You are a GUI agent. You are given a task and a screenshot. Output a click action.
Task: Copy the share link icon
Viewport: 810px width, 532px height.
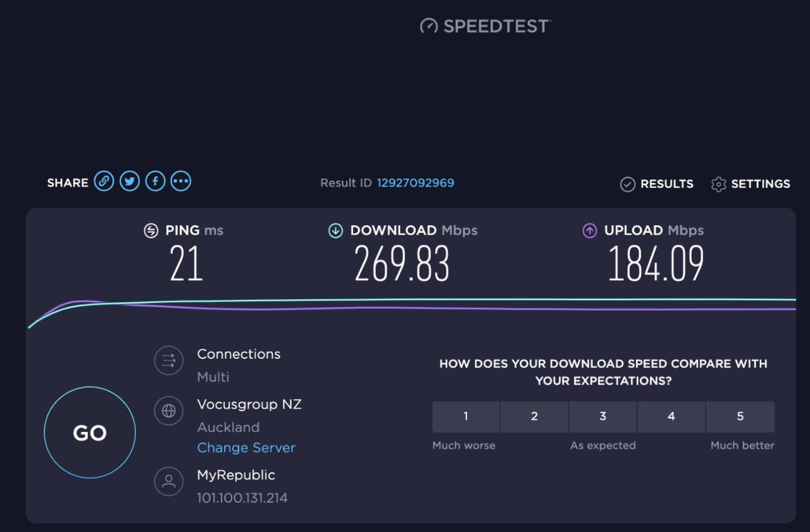[104, 182]
